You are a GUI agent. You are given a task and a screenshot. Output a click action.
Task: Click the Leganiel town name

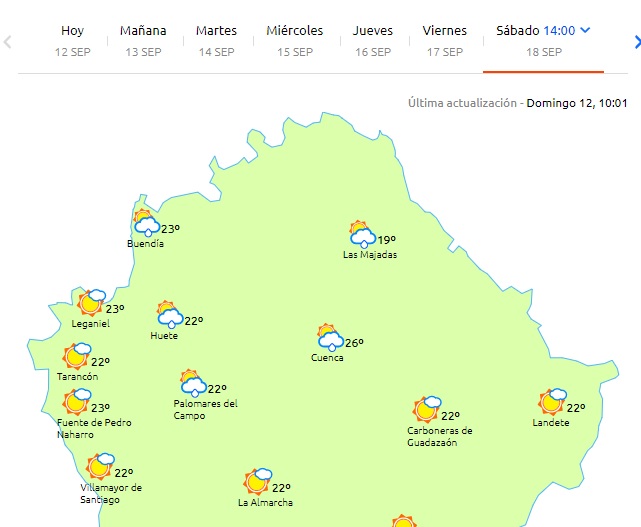90,324
